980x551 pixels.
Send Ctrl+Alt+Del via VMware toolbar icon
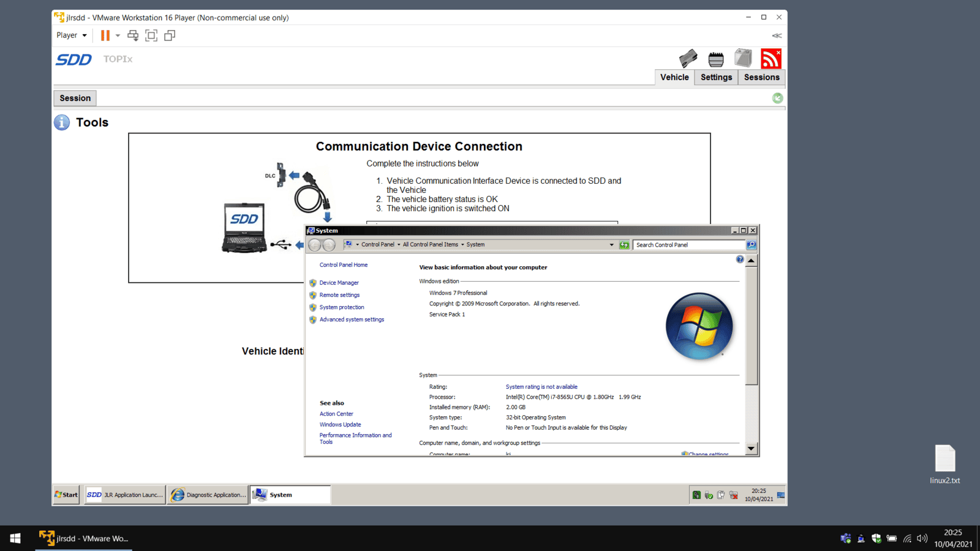[x=133, y=36]
